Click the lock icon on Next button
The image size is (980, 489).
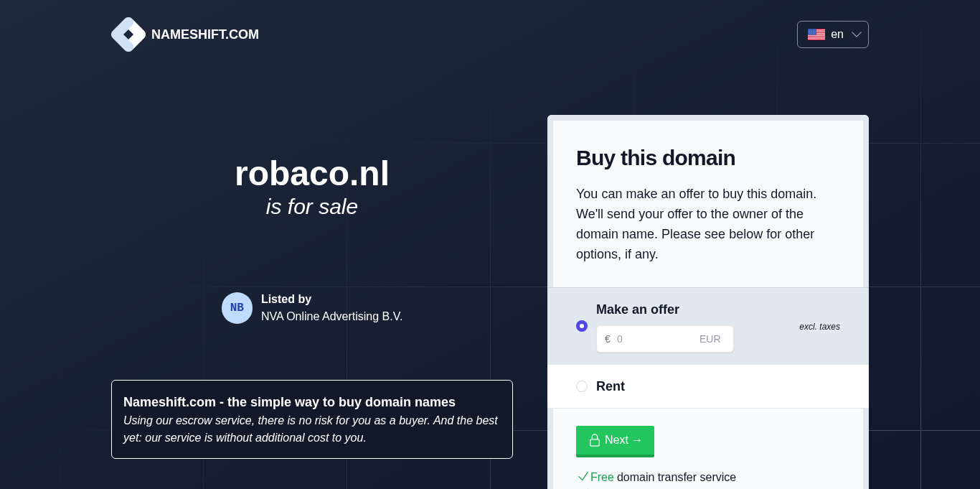coord(595,440)
